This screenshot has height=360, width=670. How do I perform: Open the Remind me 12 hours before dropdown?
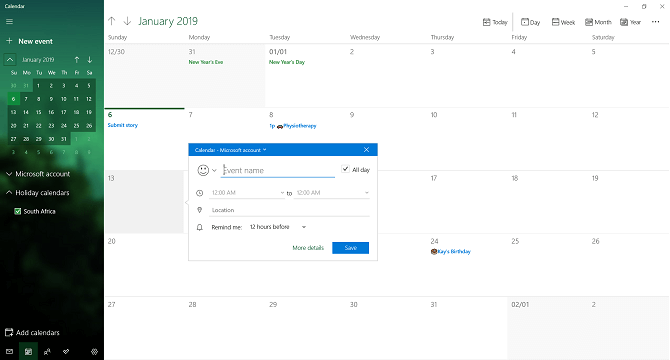click(x=278, y=227)
